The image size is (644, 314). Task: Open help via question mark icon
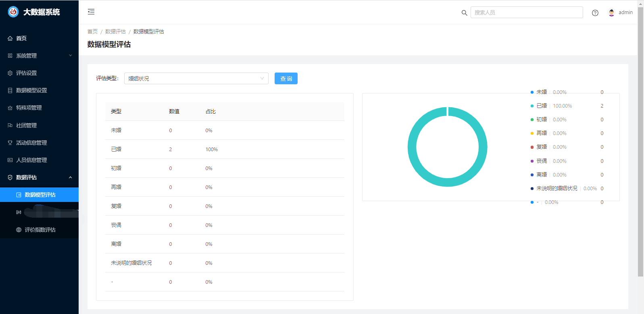[595, 13]
